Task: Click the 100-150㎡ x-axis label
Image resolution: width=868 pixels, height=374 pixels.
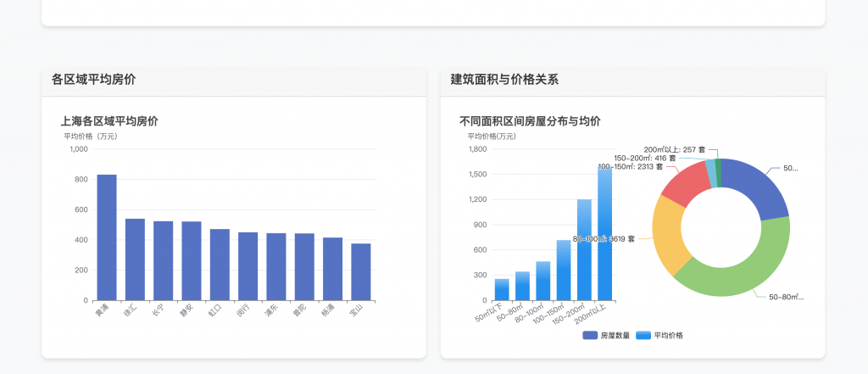Action: pyautogui.click(x=549, y=315)
